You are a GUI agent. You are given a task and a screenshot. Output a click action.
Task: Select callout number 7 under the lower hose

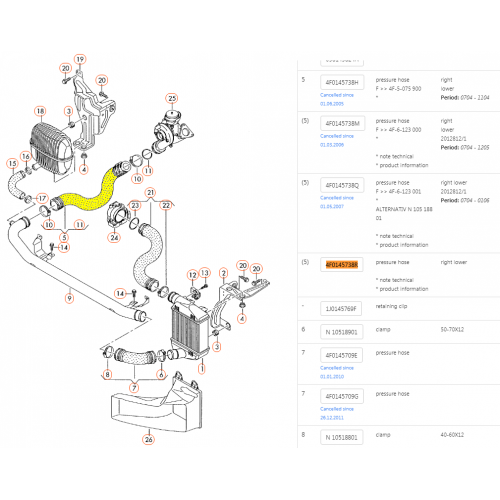click(134, 388)
